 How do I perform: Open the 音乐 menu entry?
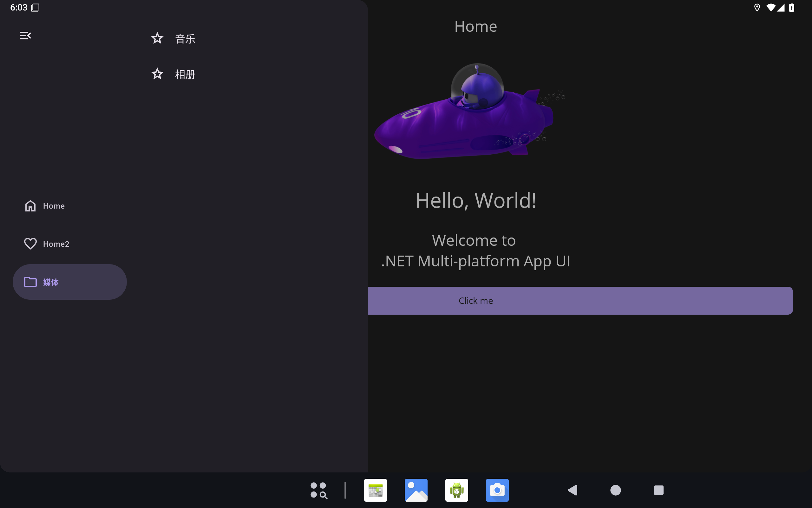point(248,39)
